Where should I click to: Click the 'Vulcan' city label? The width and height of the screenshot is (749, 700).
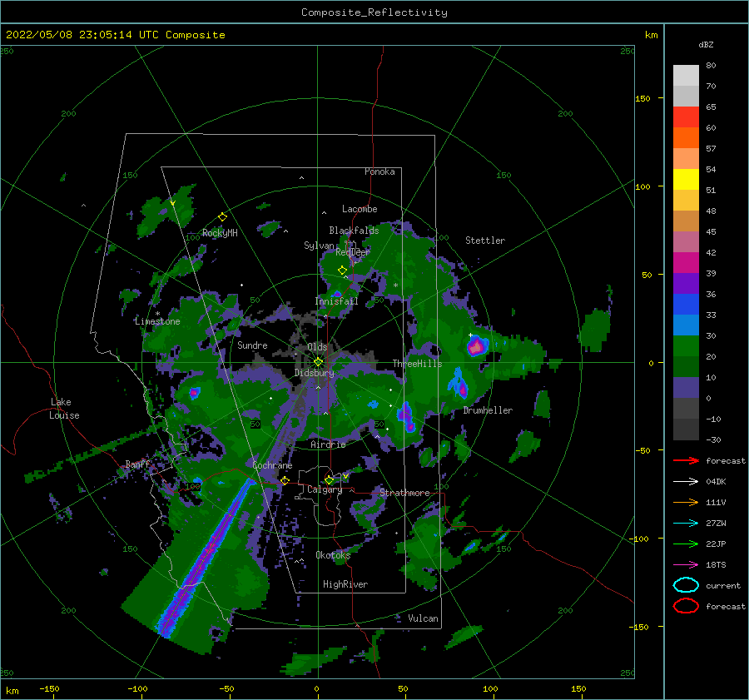423,618
